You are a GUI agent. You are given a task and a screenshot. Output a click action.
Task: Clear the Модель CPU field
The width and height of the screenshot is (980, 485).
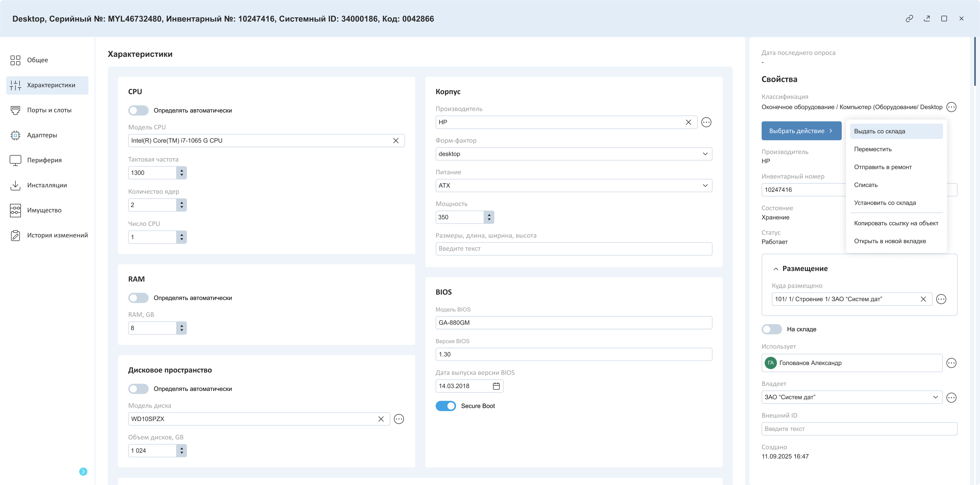pos(396,140)
